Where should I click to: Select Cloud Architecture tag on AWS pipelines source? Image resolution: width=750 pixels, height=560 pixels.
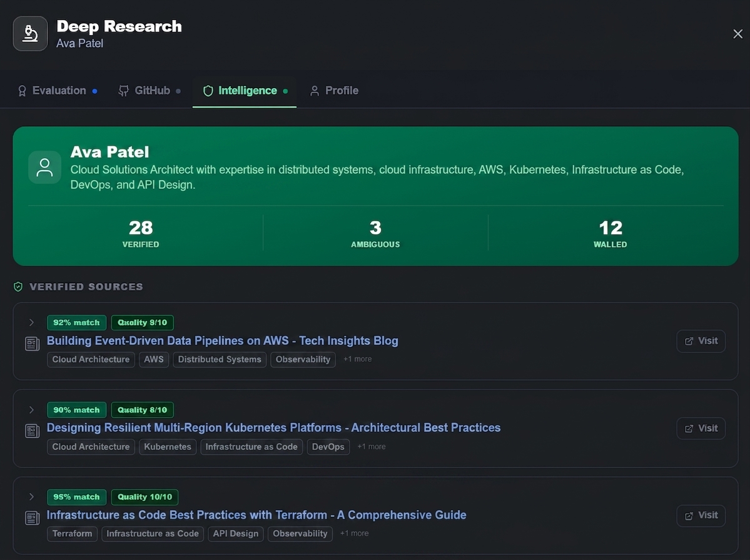91,359
